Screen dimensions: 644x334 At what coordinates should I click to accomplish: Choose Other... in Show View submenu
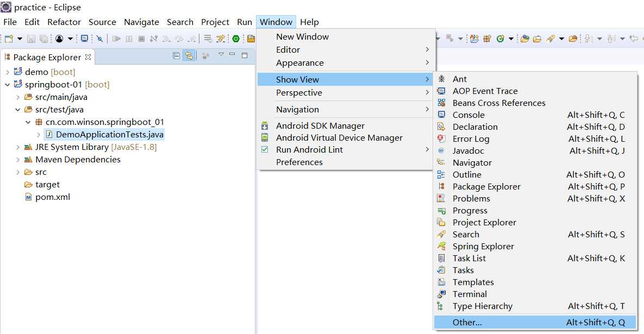(535, 323)
